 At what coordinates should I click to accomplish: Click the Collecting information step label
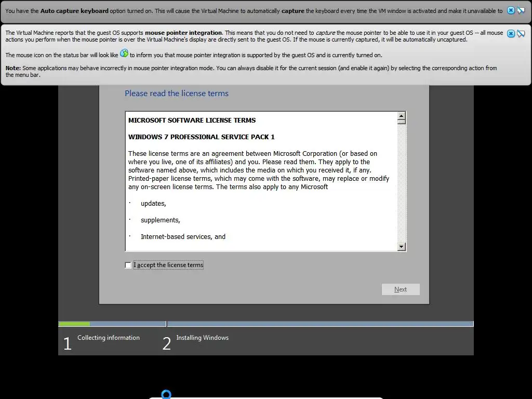point(108,338)
